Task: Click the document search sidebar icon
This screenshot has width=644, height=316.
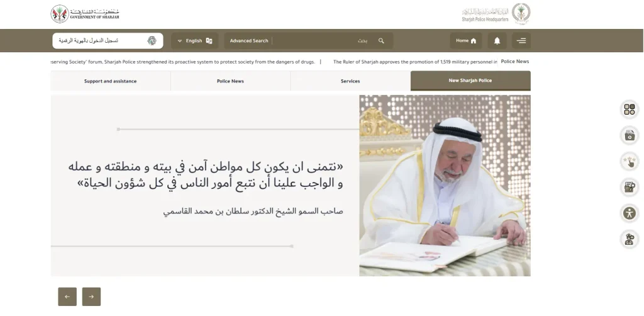Action: click(x=629, y=188)
